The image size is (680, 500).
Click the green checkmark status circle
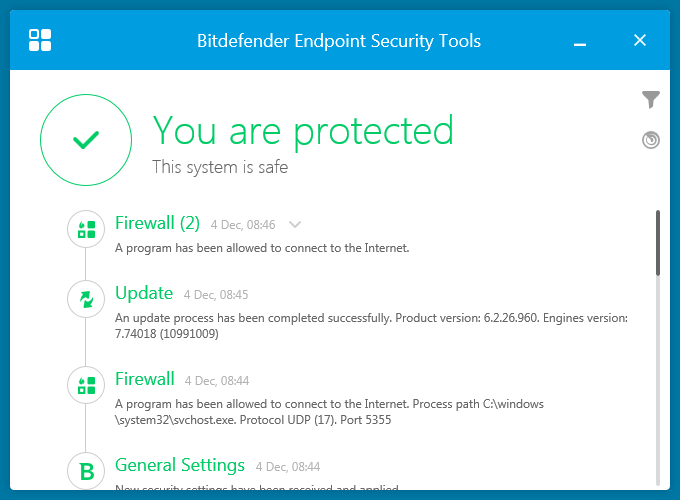[86, 141]
